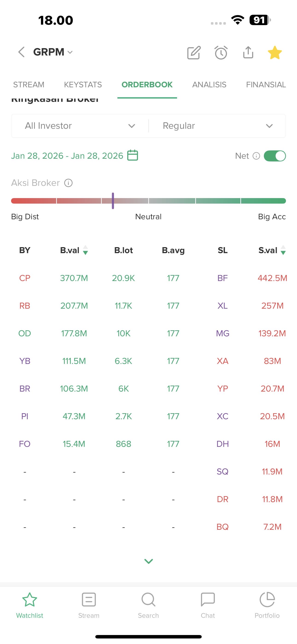The image size is (297, 644).
Task: Open the note edit pencil icon
Action: click(194, 53)
